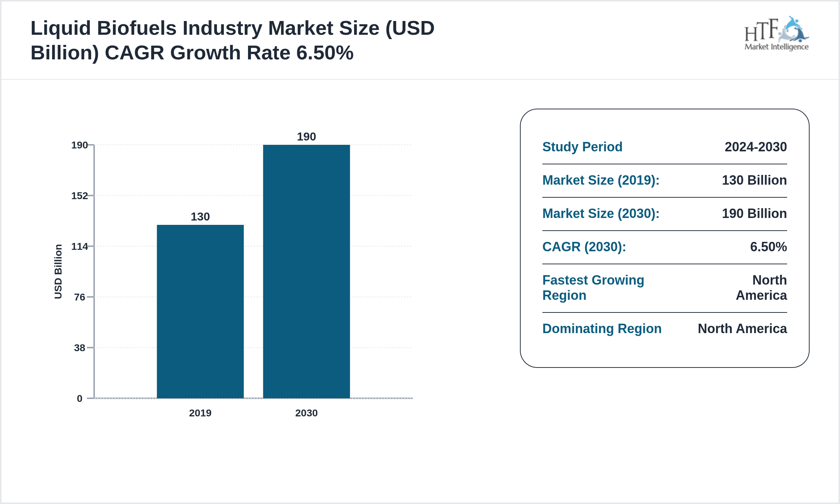840x504 pixels.
Task: Click the '2030' x-axis label
Action: [x=306, y=413]
